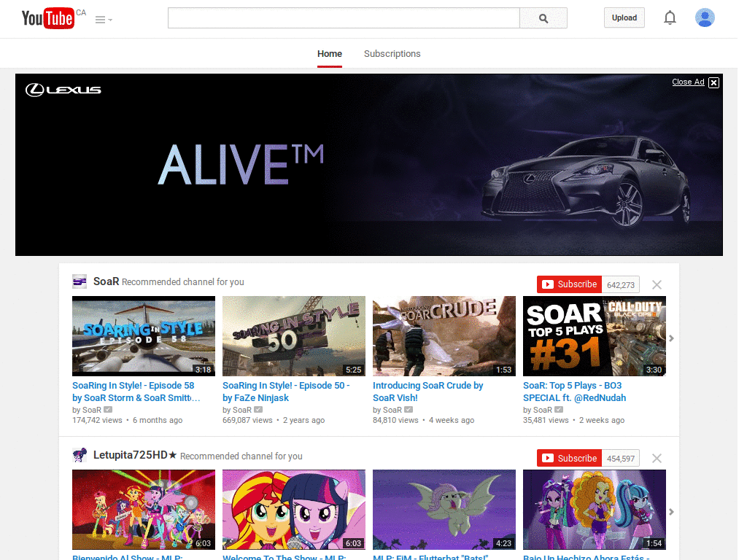Click SoaR subscriber count 642,273
This screenshot has height=560, width=747.
620,285
